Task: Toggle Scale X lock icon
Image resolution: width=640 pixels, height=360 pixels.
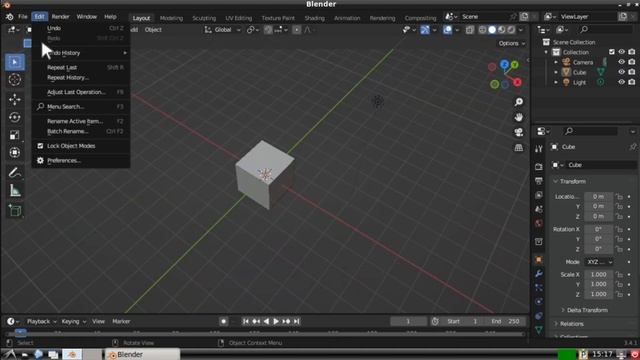Action: point(619,275)
